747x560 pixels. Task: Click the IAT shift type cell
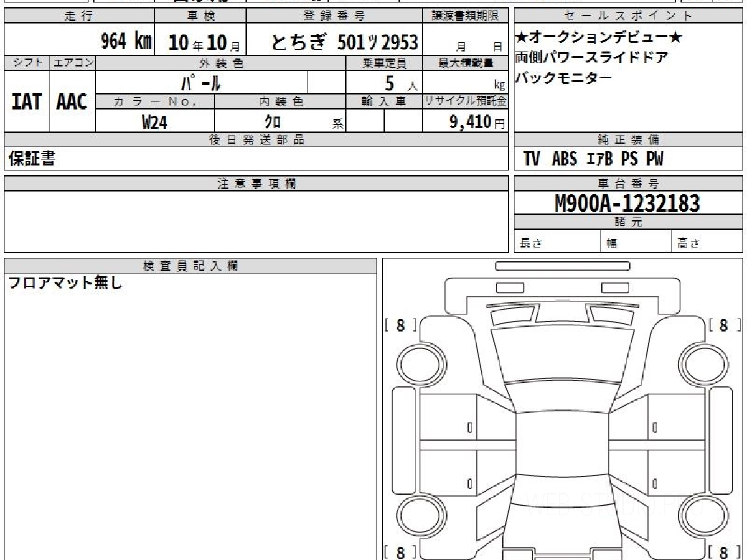(x=27, y=101)
